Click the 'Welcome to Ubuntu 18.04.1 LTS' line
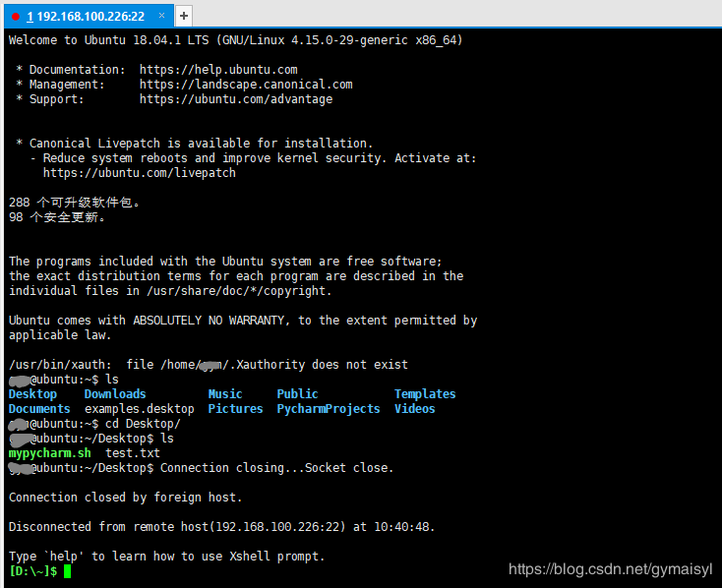 click(236, 40)
